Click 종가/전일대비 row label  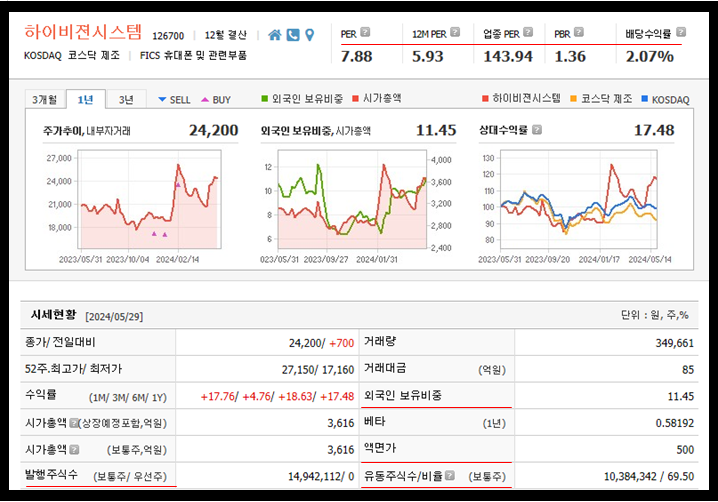coord(60,342)
